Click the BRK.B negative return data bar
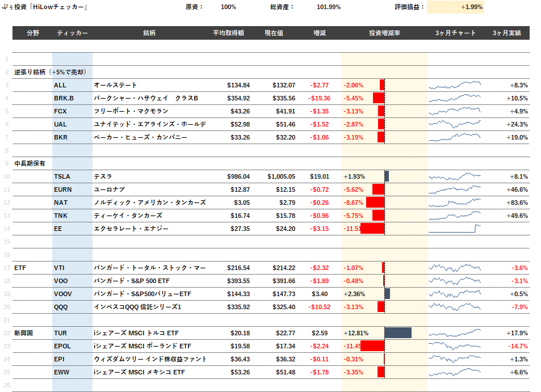 coord(379,98)
